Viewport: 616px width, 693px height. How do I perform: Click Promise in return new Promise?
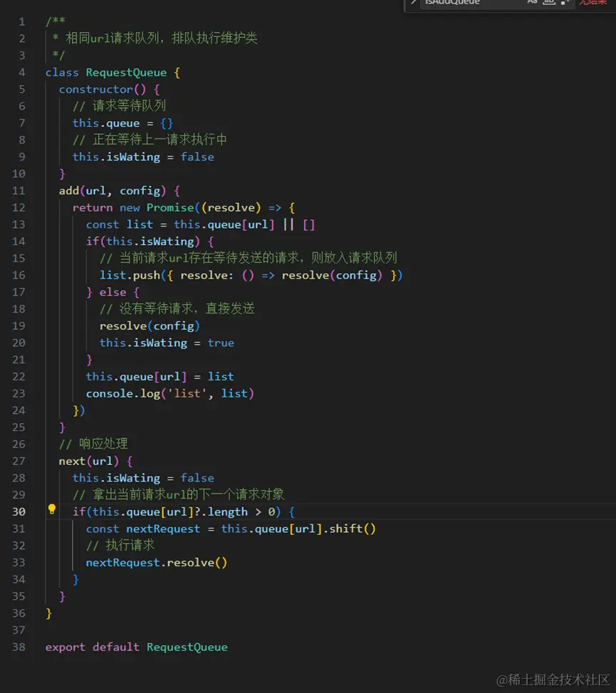pos(170,208)
